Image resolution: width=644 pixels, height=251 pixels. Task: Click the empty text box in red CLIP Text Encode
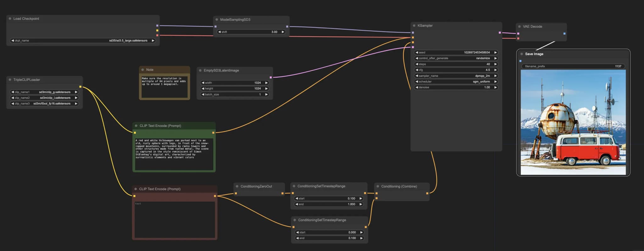tap(175, 220)
